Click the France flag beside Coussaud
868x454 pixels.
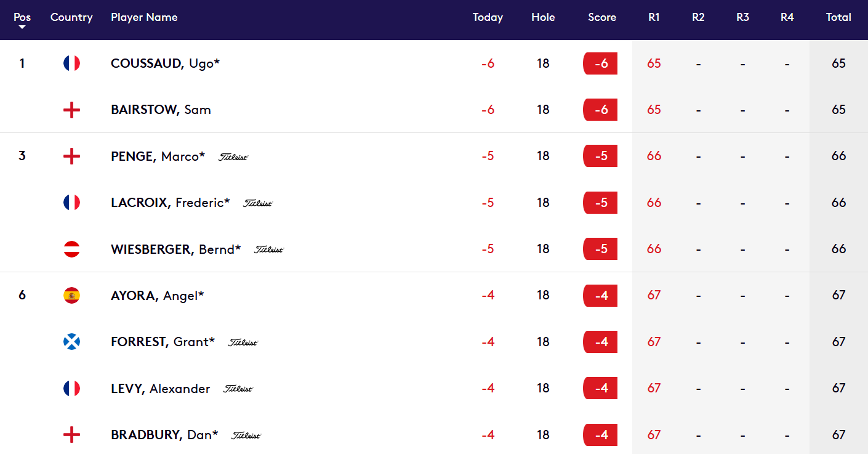[x=71, y=63]
